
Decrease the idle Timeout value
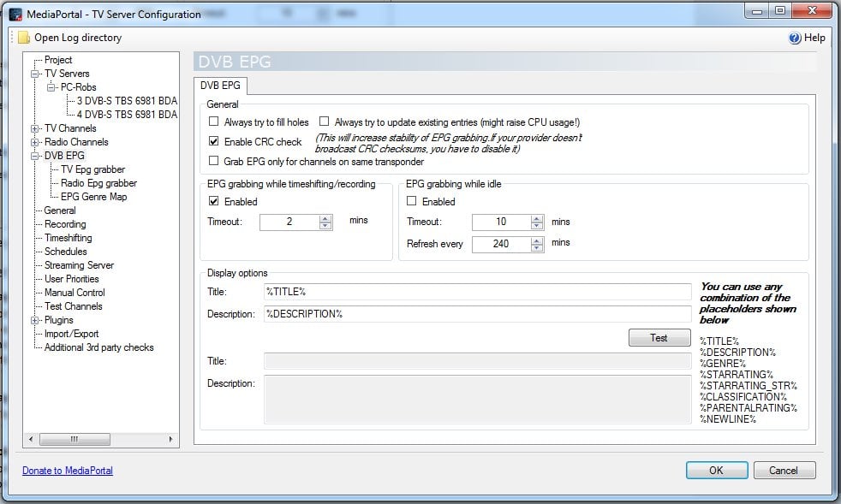click(537, 226)
